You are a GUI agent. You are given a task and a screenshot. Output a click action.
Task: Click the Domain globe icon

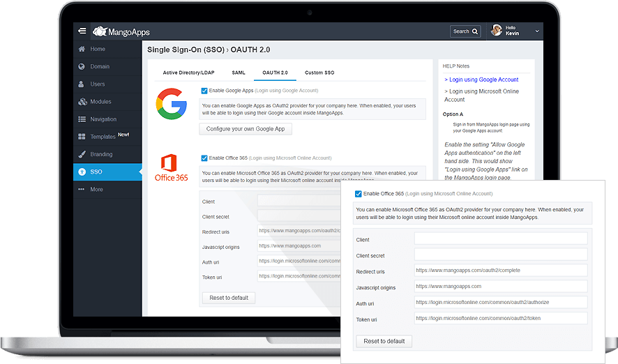pos(82,66)
